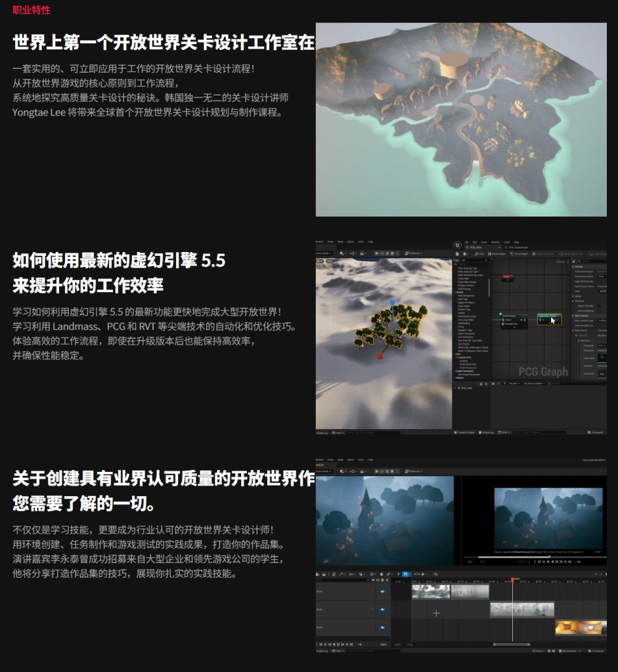The height and width of the screenshot is (672, 618).
Task: Click the Save icon in the PCG Graph toolbar
Action: [458, 253]
